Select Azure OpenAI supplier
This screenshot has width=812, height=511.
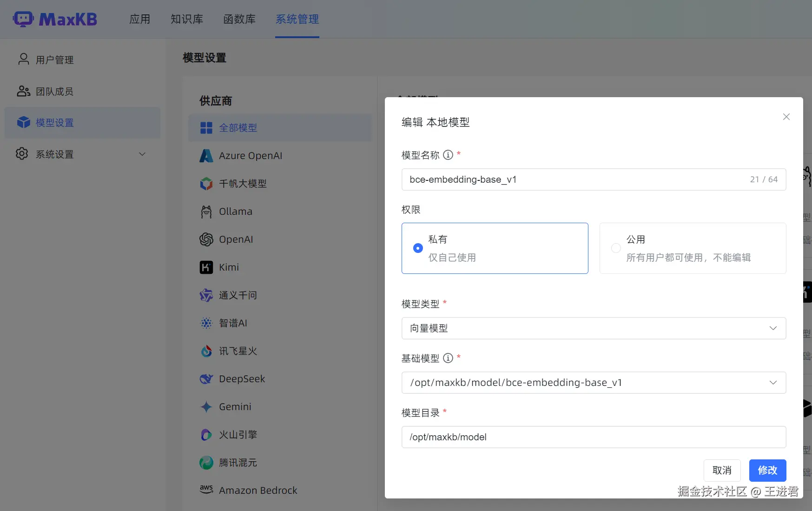click(x=280, y=156)
